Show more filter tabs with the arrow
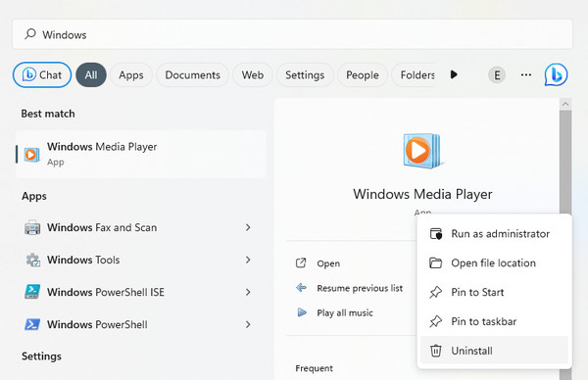 [454, 74]
